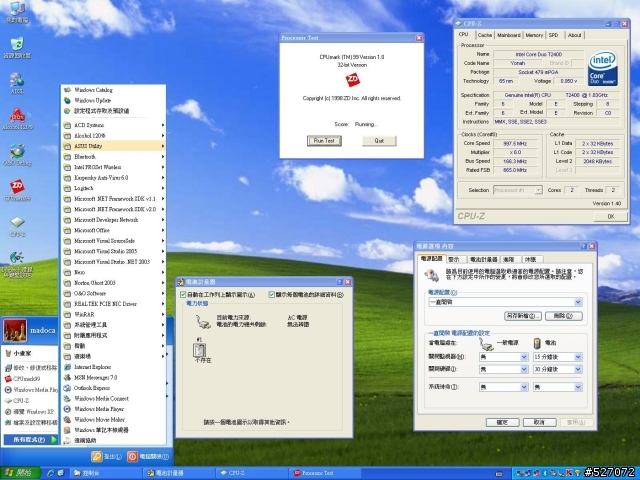The width and height of the screenshot is (640, 480).
Task: Expand the WinRAR program submenu
Action: click(114, 314)
